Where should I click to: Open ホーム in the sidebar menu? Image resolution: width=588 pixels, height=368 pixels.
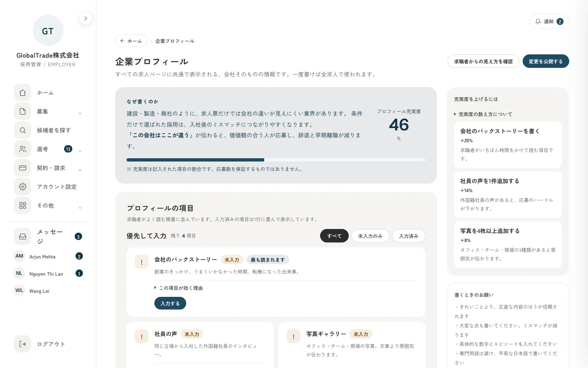pyautogui.click(x=48, y=93)
